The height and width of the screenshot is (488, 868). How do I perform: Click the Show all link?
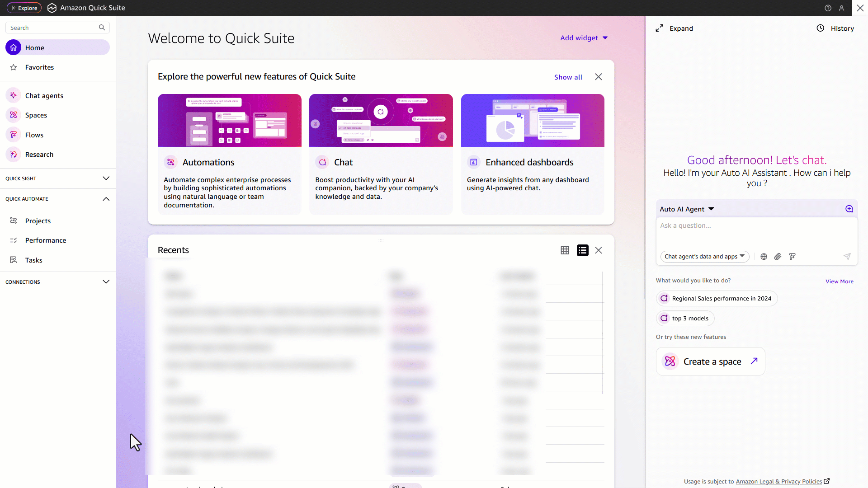[x=568, y=77]
